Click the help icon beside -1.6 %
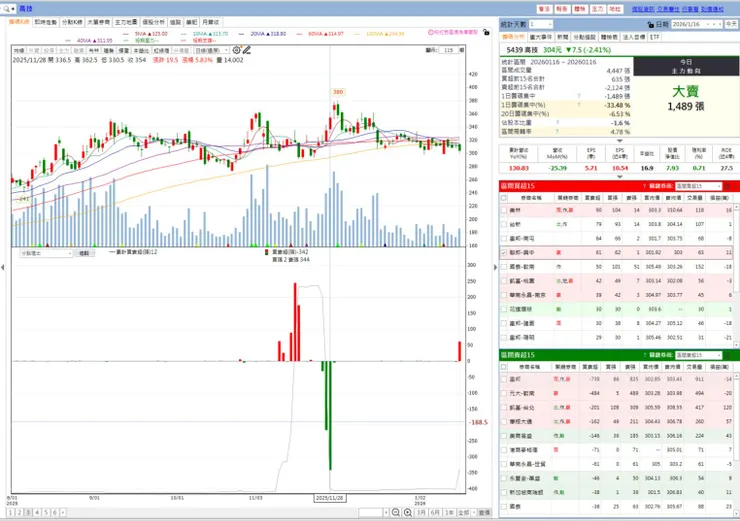Image resolution: width=740 pixels, height=521 pixels. click(557, 123)
